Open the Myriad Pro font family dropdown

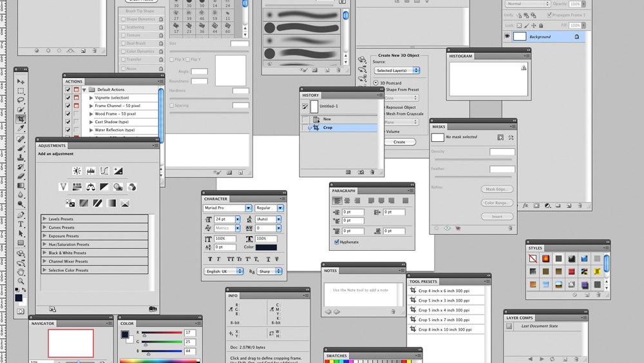click(x=249, y=208)
